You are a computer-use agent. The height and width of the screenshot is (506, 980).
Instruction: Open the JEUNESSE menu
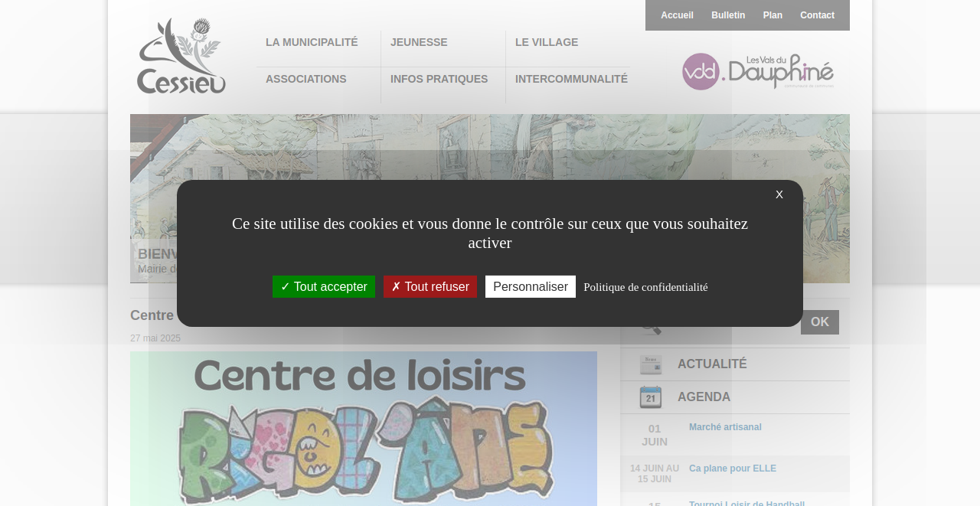(x=419, y=41)
